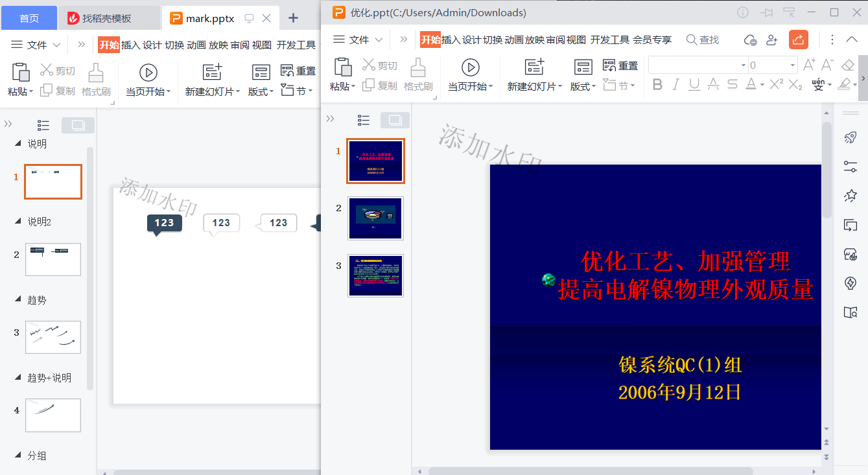Switch to slide thumbnail view in mark.pptx panel
868x475 pixels.
78,125
